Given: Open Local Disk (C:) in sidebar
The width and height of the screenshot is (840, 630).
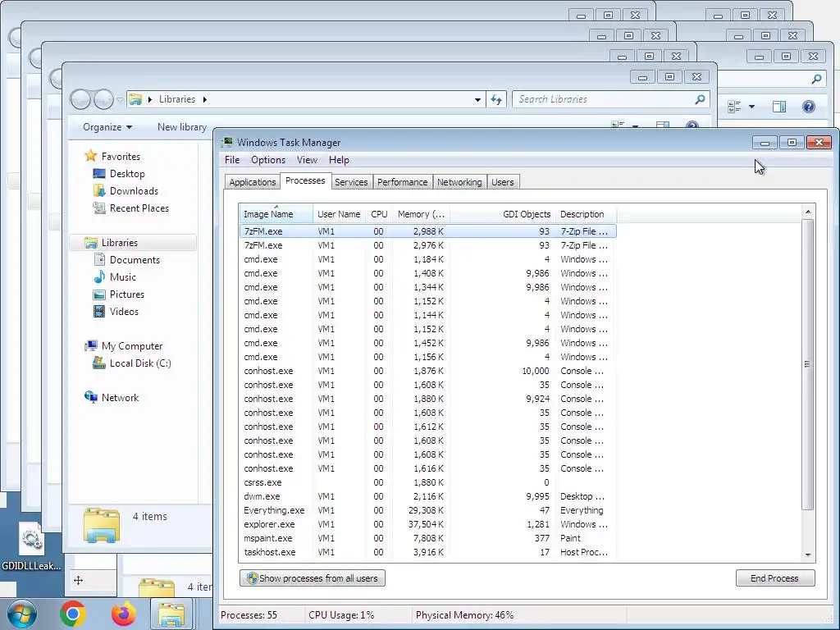Looking at the screenshot, I should tap(139, 363).
